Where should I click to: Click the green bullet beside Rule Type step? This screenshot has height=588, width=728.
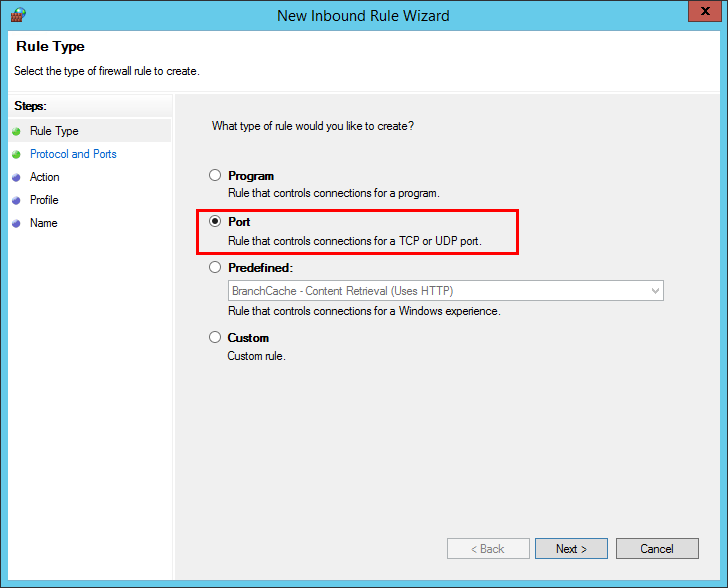point(16,131)
